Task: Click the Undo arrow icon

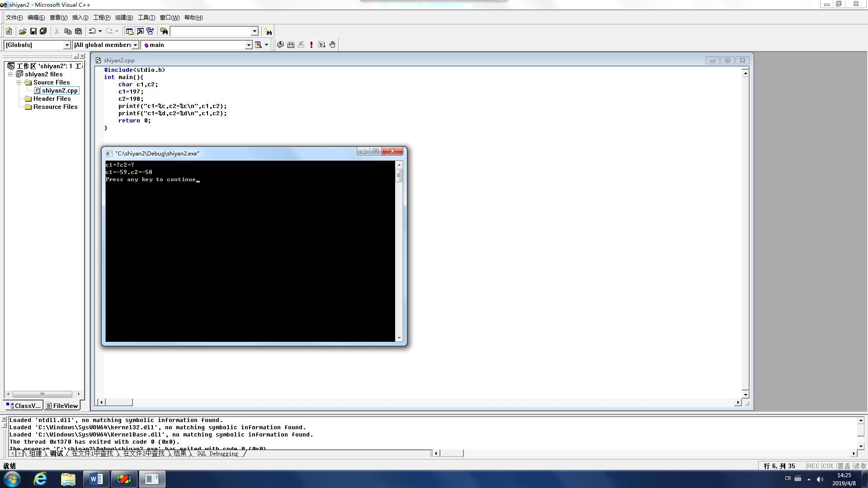Action: coord(92,31)
